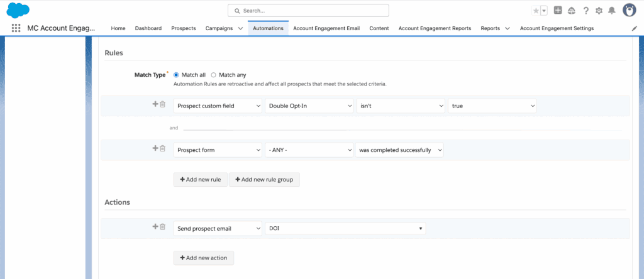Add action after Send prospect email row
This screenshot has width=644, height=279.
coord(155,226)
